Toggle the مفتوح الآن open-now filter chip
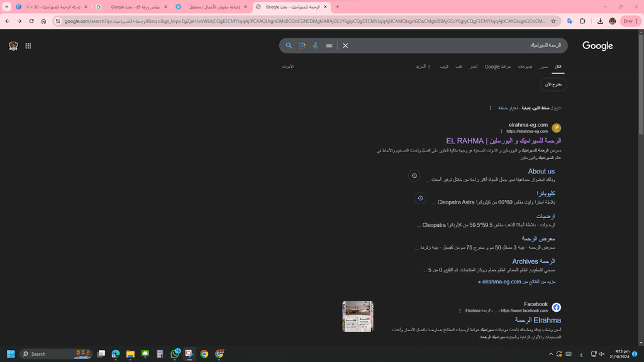Screen dimensions: 644x362 point(553,85)
